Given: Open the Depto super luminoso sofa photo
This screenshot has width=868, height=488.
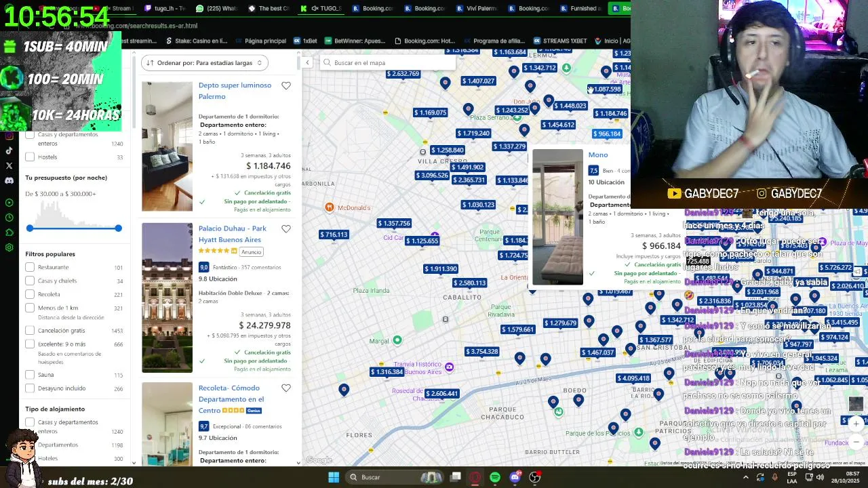Looking at the screenshot, I should [x=167, y=146].
